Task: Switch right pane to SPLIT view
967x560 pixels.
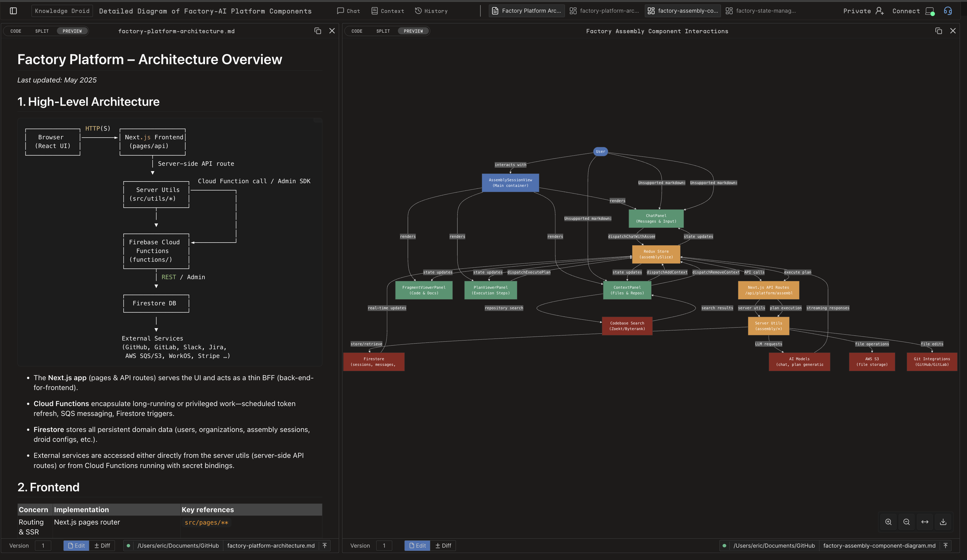Action: (383, 31)
